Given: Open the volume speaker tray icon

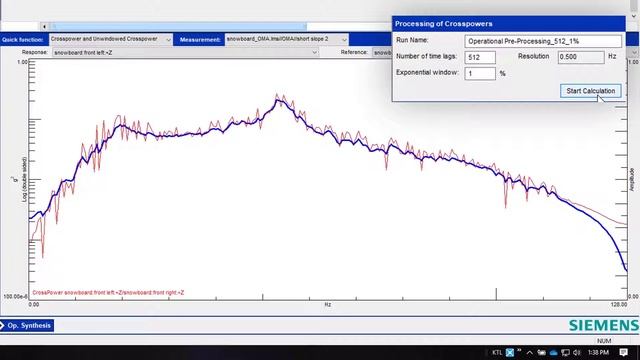Looking at the screenshot, I should point(576,352).
